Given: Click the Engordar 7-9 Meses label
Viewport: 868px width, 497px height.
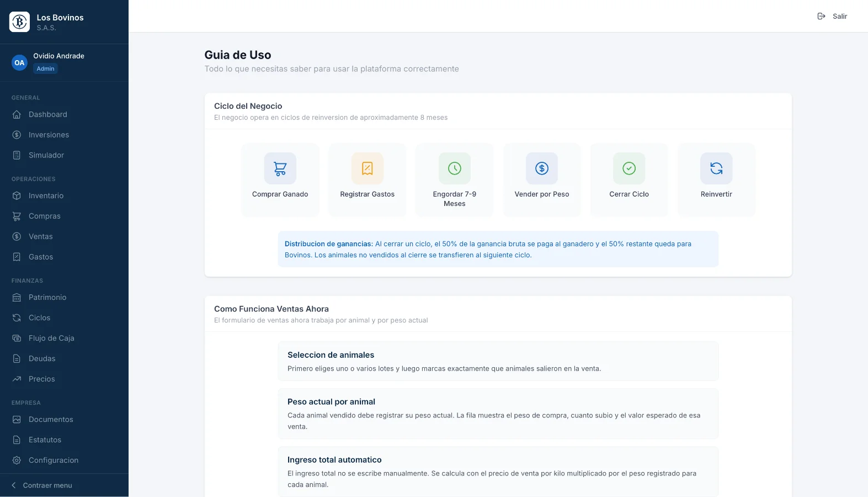Looking at the screenshot, I should (455, 199).
